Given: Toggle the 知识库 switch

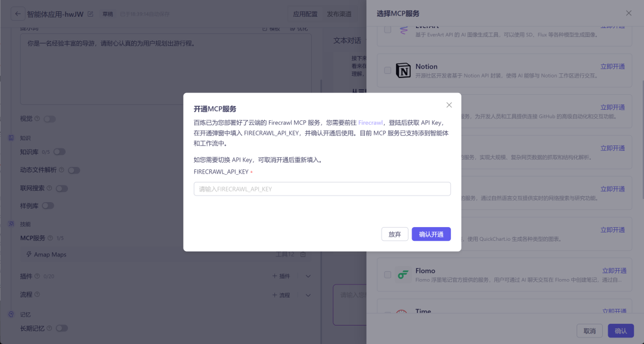Looking at the screenshot, I should point(60,152).
